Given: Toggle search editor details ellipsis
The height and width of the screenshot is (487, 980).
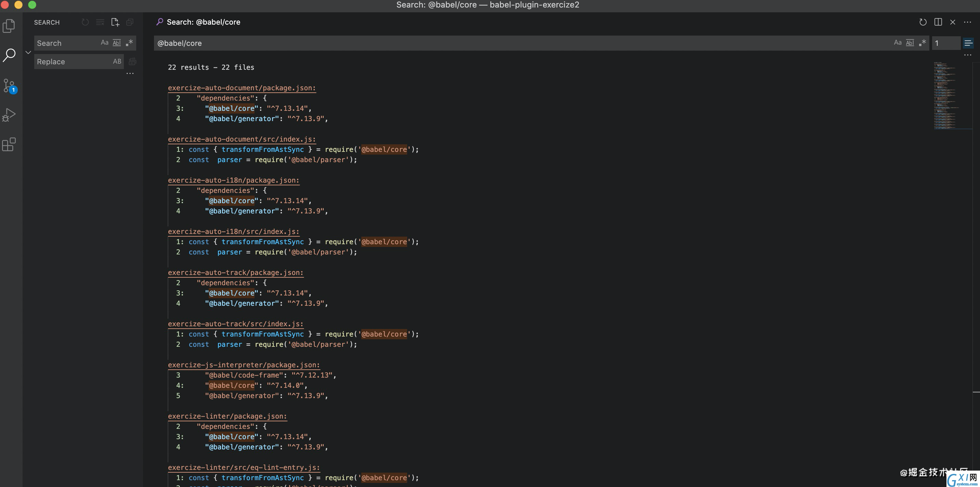Looking at the screenshot, I should pos(968,55).
